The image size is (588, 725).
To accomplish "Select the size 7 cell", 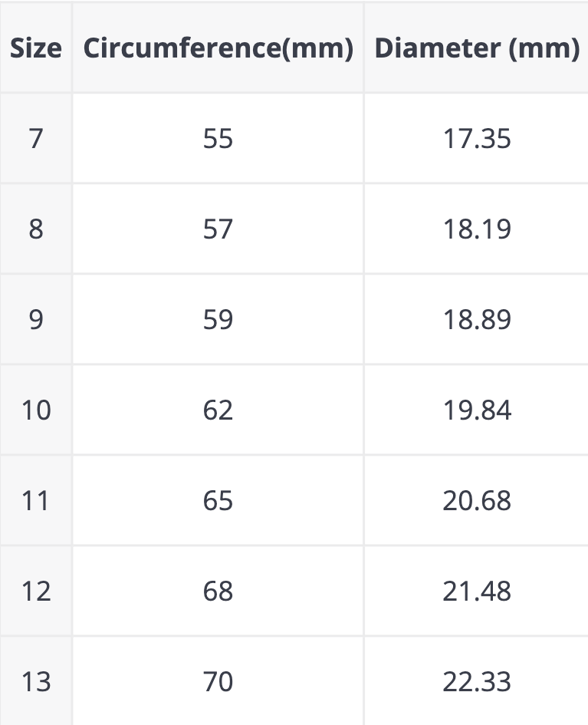I will pos(36,139).
